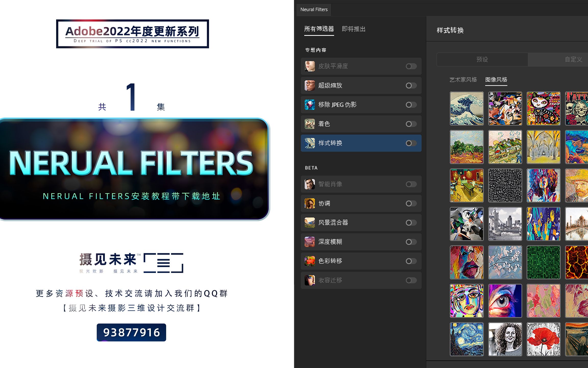
Task: Select the 样式转换 filter icon
Action: (310, 143)
